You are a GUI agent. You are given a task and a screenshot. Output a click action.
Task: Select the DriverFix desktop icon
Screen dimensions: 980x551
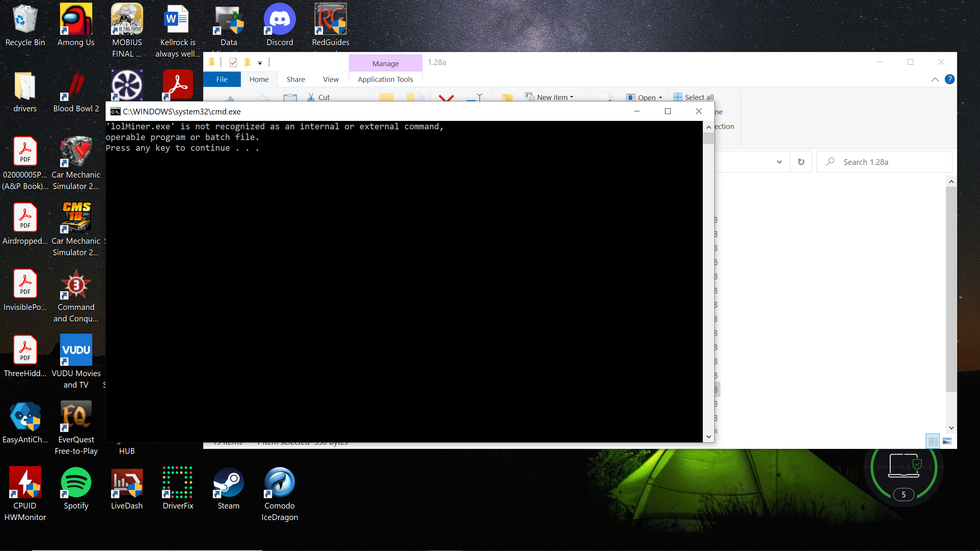(x=178, y=489)
